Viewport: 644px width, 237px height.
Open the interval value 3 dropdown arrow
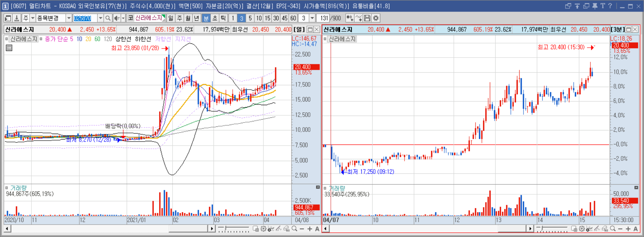click(x=312, y=18)
